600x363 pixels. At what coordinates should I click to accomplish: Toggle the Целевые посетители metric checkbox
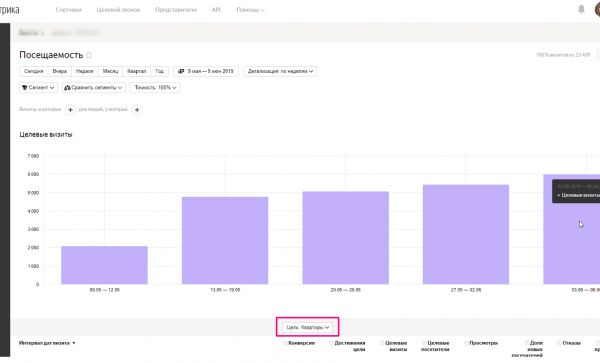click(x=424, y=343)
